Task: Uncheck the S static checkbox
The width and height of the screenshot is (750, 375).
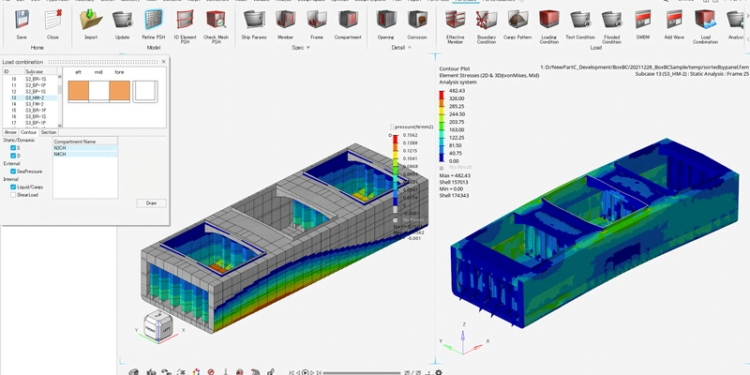Action: click(13, 148)
